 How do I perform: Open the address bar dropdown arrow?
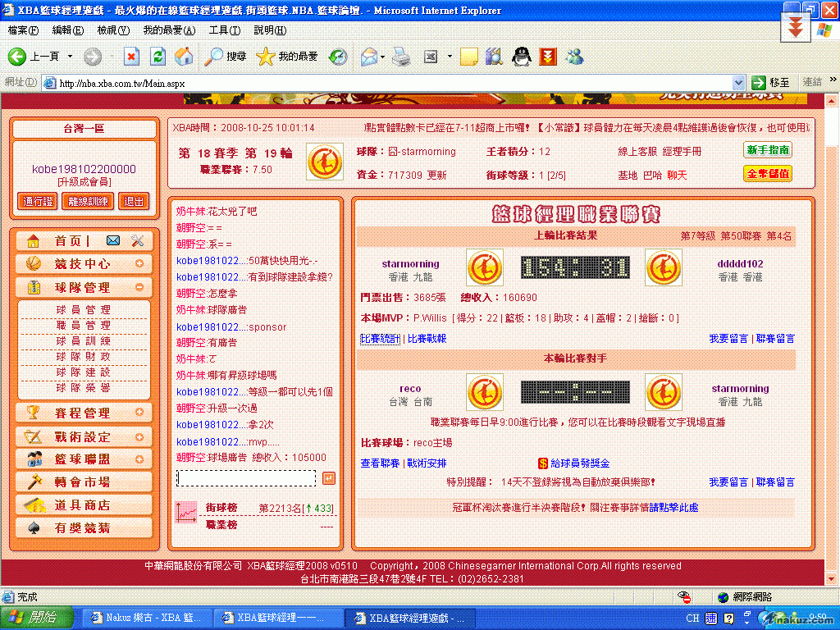pos(738,83)
